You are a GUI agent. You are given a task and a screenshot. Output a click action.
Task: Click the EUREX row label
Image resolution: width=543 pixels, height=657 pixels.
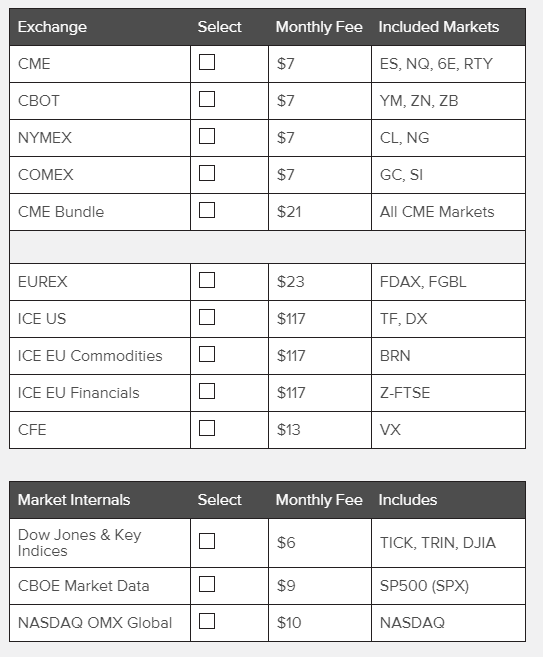coord(43,282)
